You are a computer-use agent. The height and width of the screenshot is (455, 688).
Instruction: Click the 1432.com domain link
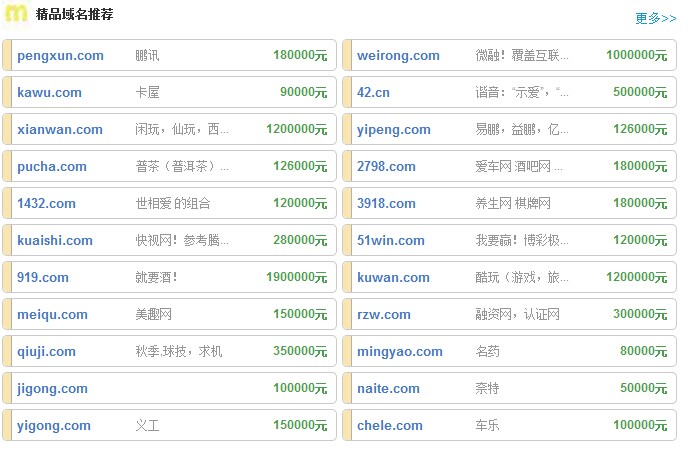click(x=46, y=204)
